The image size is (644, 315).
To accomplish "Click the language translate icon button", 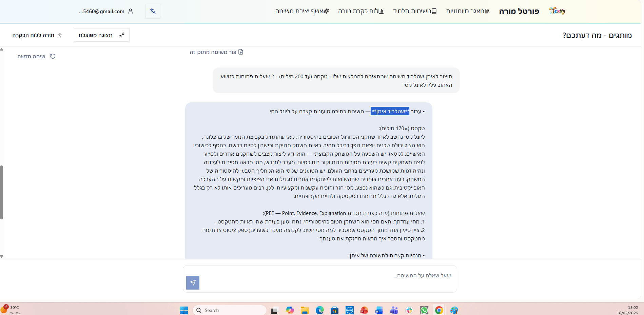I will click(x=153, y=11).
